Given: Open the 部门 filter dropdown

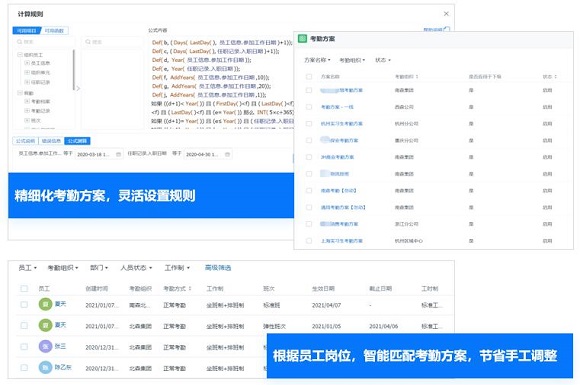Looking at the screenshot, I should [99, 268].
